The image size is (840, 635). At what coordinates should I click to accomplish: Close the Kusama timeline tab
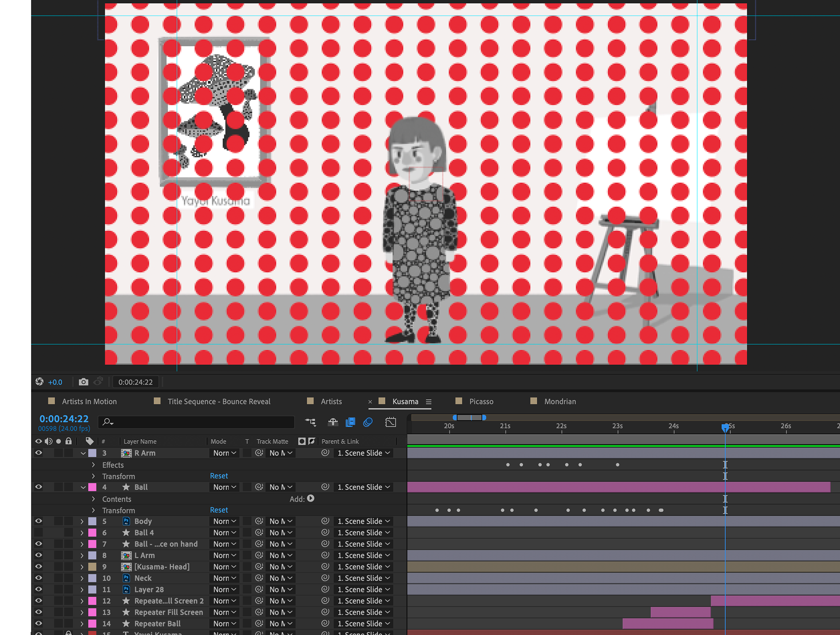(370, 402)
